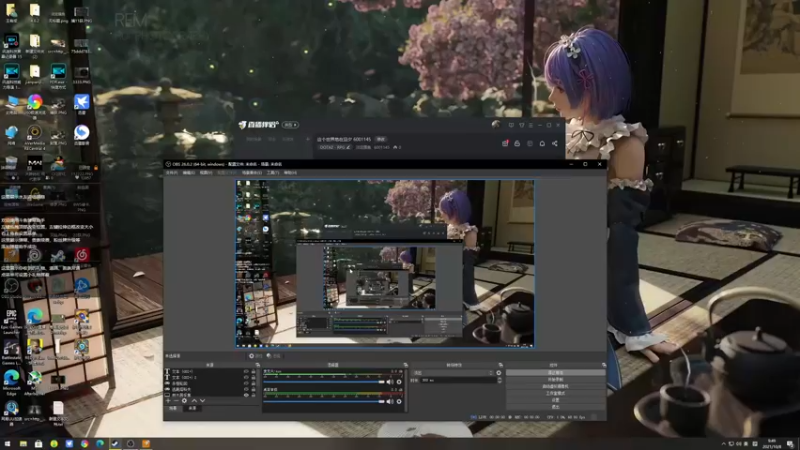
Task: Click Start Virtual Camera button
Action: 555,386
